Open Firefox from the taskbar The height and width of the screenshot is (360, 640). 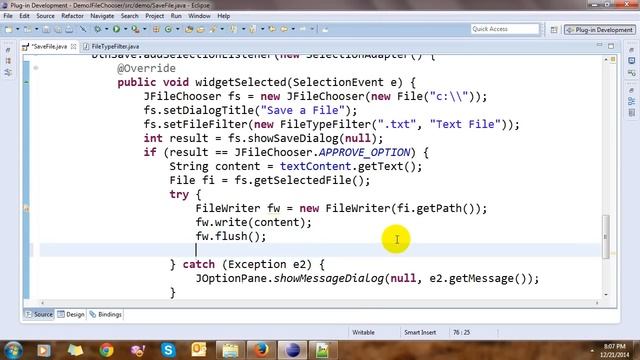[261, 350]
